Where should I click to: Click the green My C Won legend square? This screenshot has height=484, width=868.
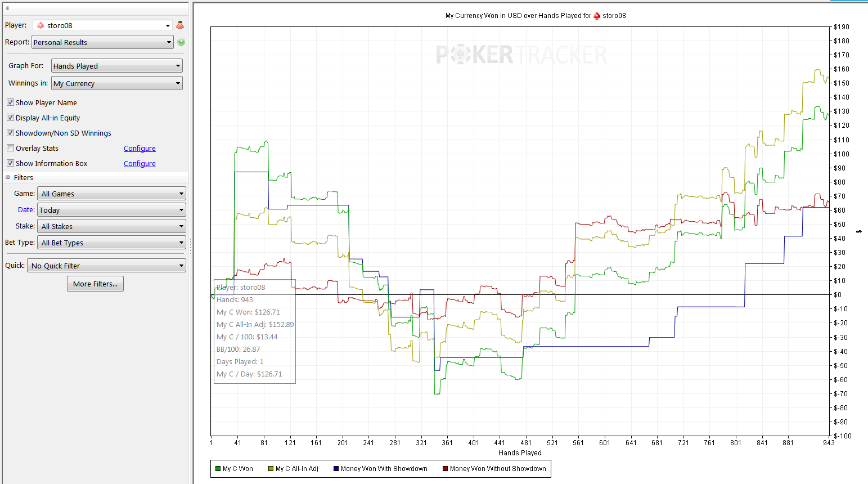pos(218,469)
